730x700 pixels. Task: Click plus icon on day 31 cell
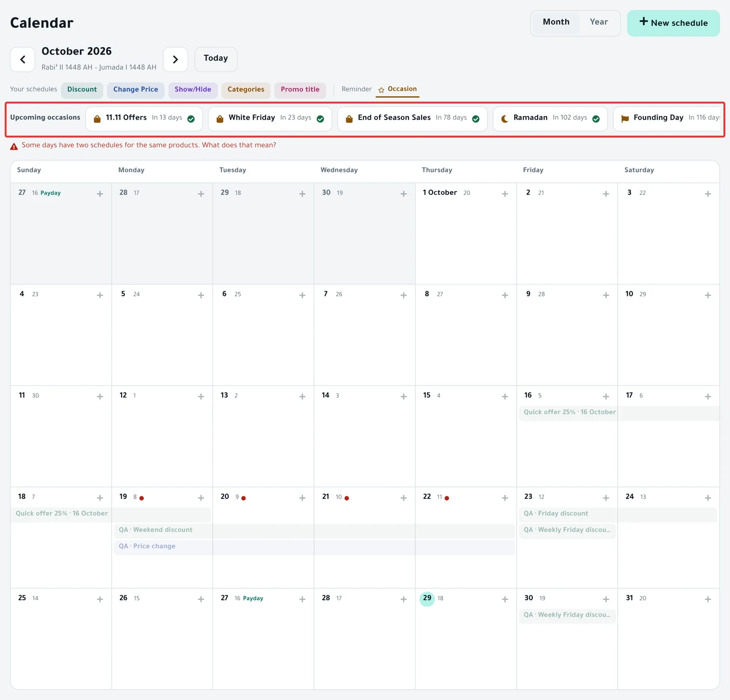(x=708, y=599)
